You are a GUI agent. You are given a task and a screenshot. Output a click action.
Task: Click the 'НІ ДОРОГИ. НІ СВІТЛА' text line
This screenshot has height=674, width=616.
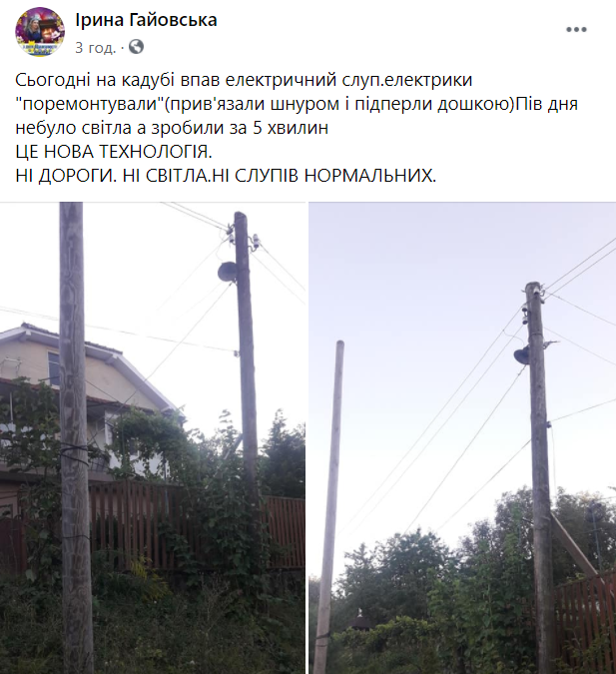[x=226, y=176]
